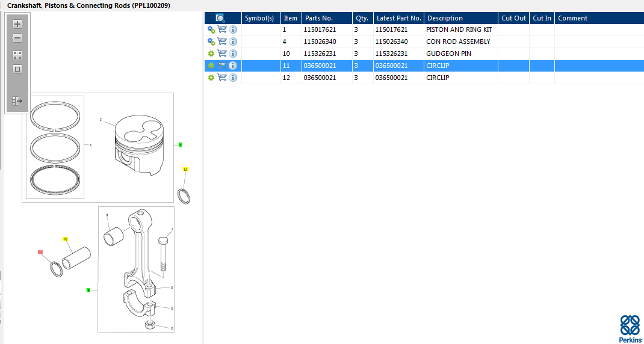This screenshot has width=644, height=344.
Task: Click the Cut In column header
Action: pyautogui.click(x=542, y=18)
